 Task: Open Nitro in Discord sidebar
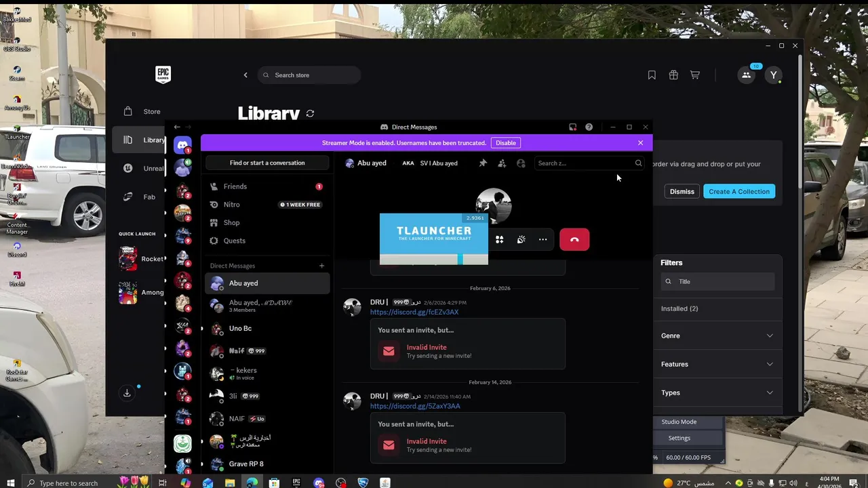pos(267,205)
